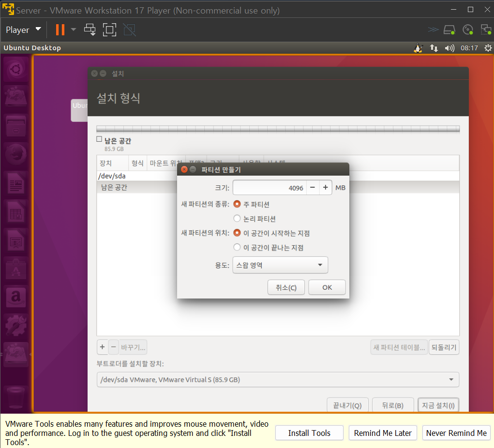Screen dimensions: 494x448
Task: Click the partition disk usage bar
Action: (x=278, y=129)
